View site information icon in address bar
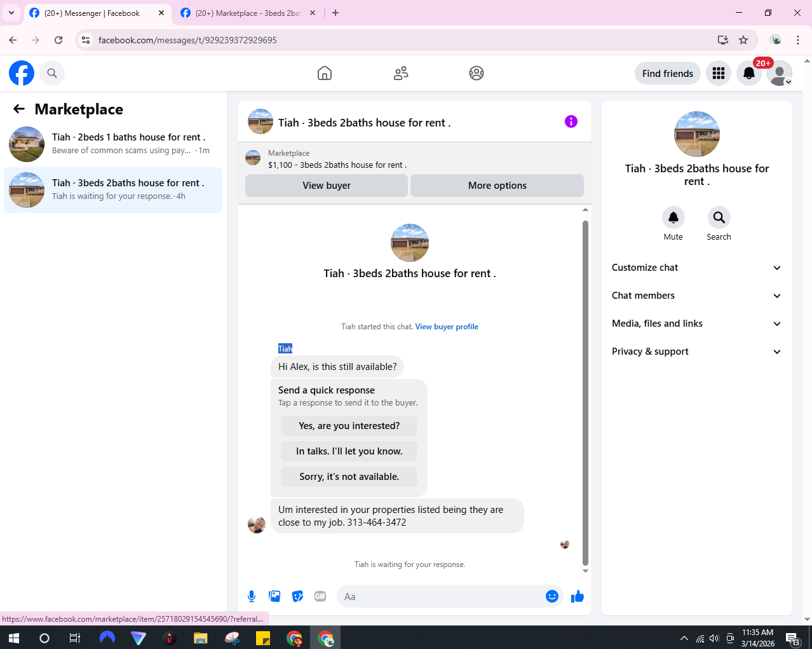Screen dimensions: 812x649 pyautogui.click(x=86, y=40)
